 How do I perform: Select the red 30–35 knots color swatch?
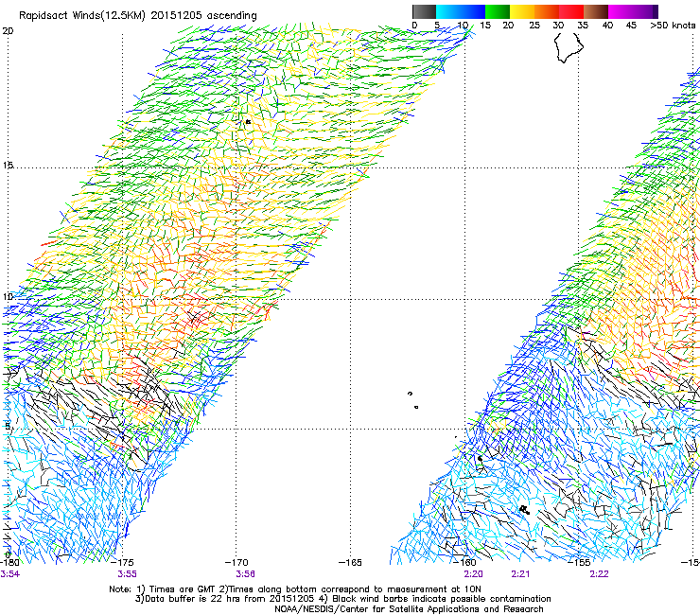coord(571,11)
